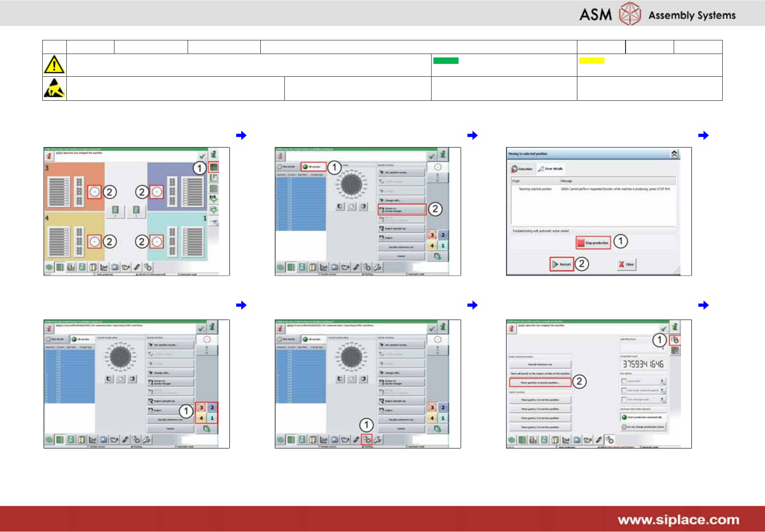Enable the Pass through mode checkbox
The height and width of the screenshot is (532, 765).
coord(624,399)
